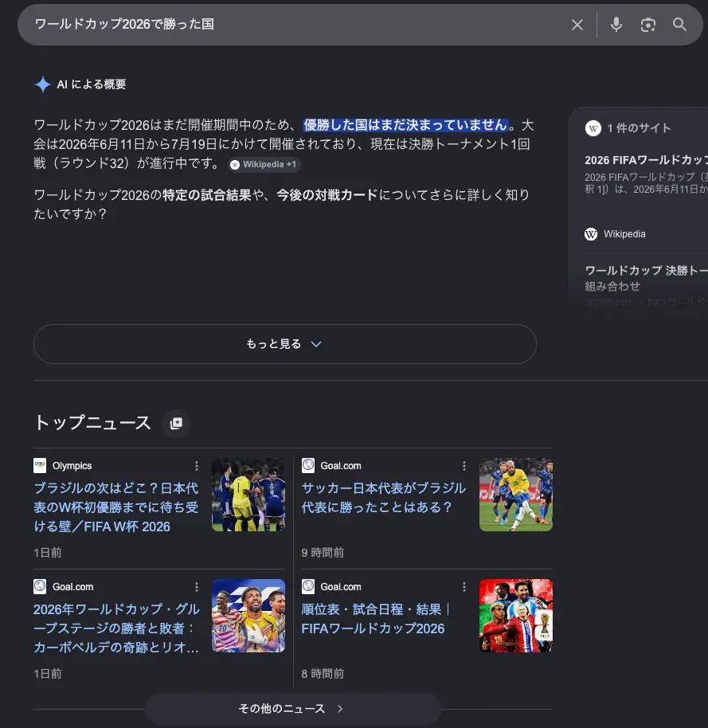Screen dimensions: 708x728
Task: Click inside the search input field
Action: coord(297,25)
